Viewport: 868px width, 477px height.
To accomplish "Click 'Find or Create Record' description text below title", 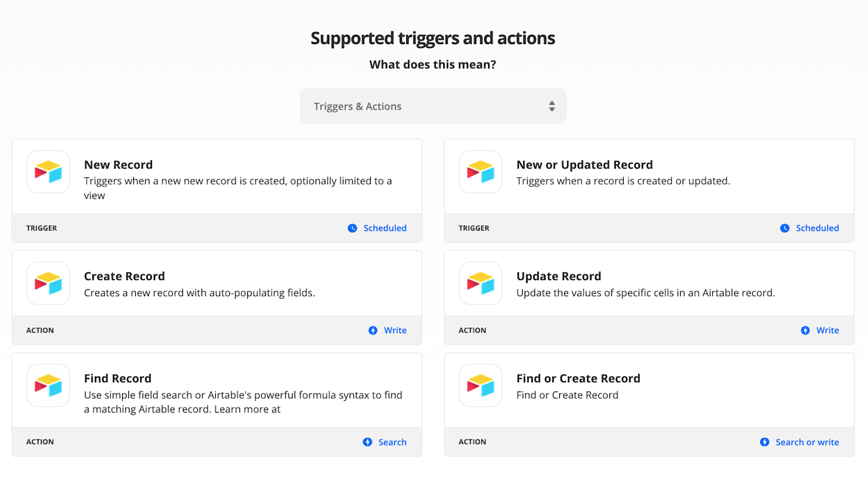I will (567, 395).
